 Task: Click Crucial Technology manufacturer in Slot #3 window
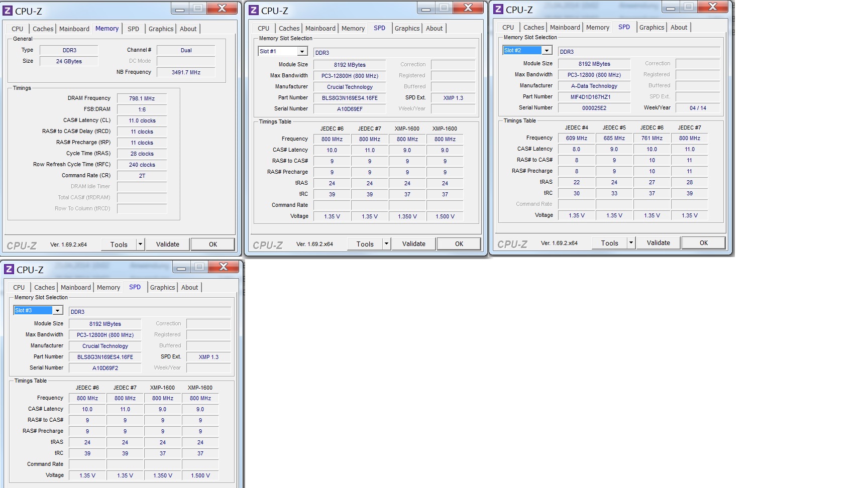coord(105,346)
